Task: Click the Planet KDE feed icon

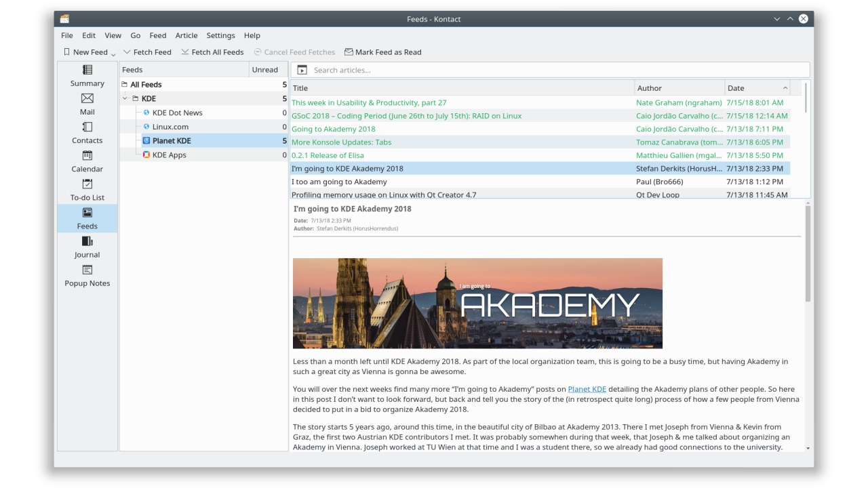Action: coord(146,141)
